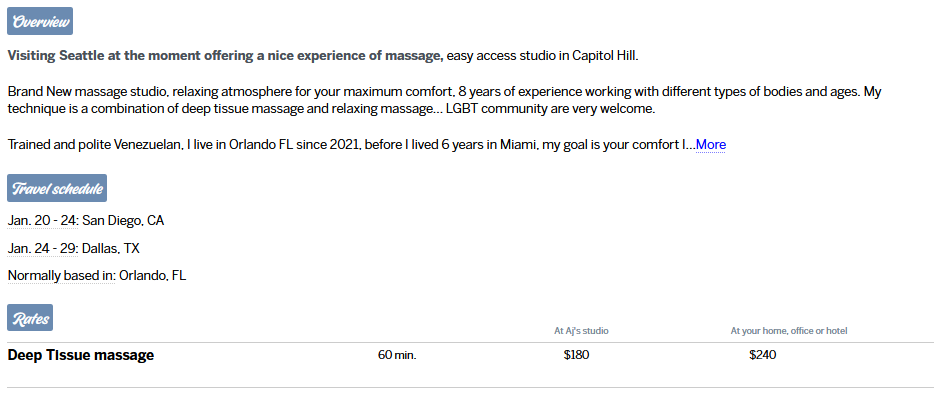Screen dimensions: 939x394
Task: Click the At your home, office or hotel header
Action: point(789,331)
